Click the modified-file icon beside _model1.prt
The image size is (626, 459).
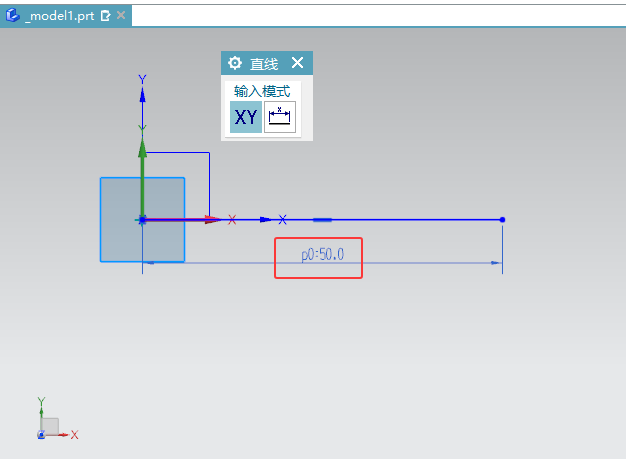[x=105, y=16]
